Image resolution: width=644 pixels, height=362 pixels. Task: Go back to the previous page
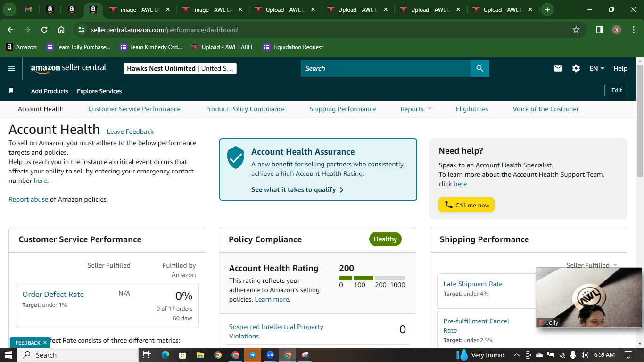tap(10, 30)
